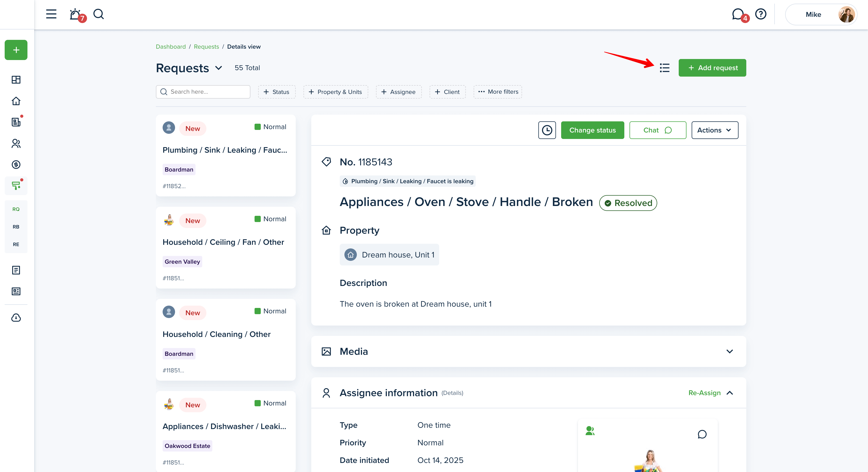Click the top bar search icon
Viewport: 868px width, 472px height.
[x=98, y=14]
